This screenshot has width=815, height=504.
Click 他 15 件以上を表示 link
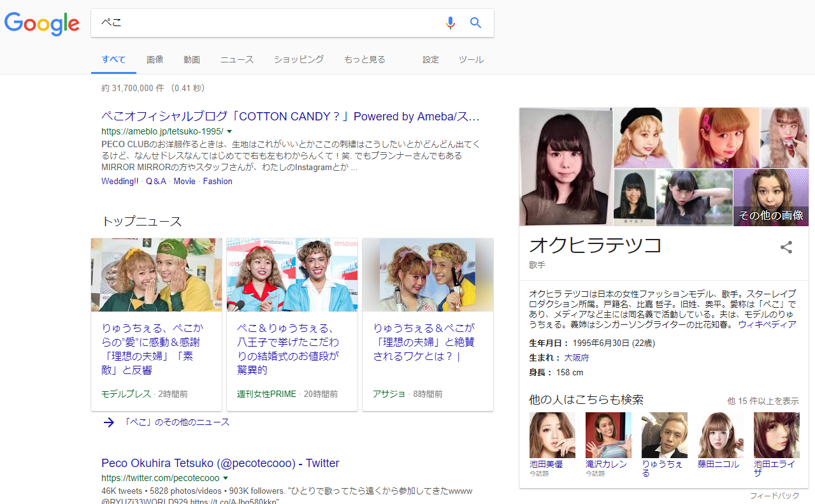[763, 401]
